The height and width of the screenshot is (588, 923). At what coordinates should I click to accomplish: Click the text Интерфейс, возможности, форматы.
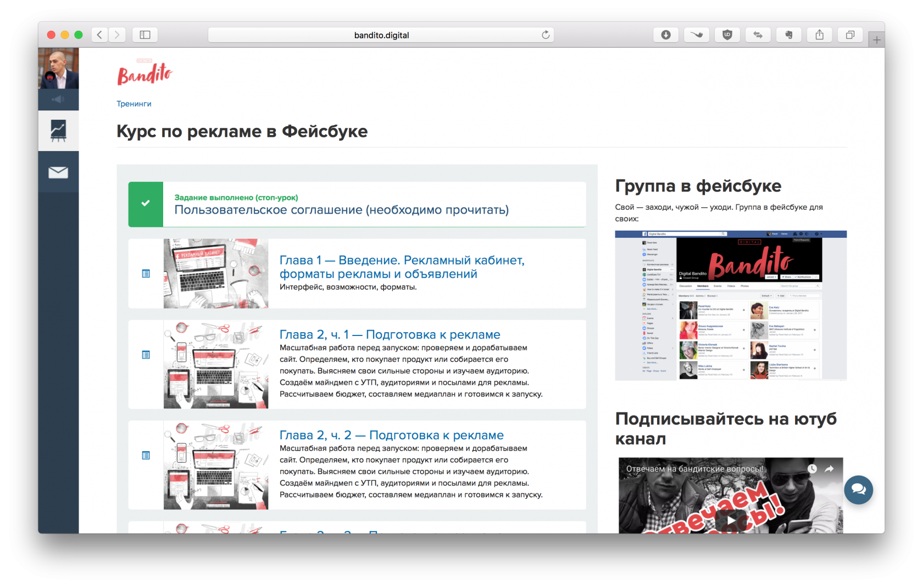click(348, 287)
